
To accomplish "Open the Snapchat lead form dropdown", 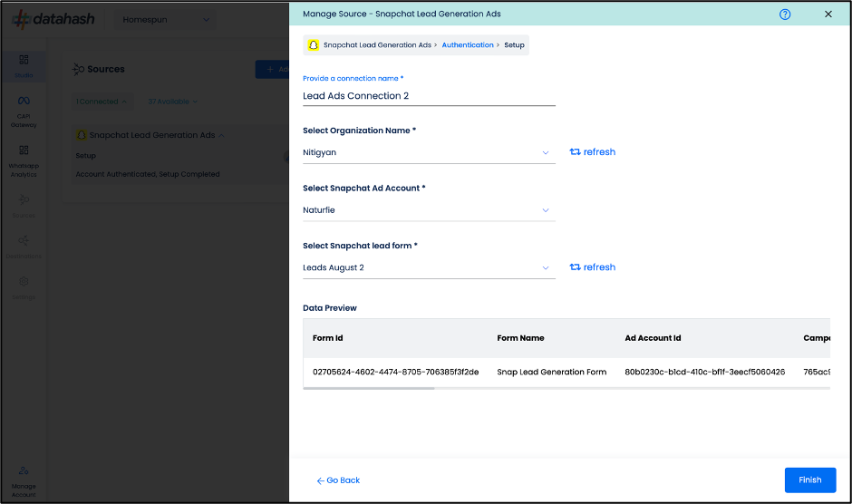I will pyautogui.click(x=429, y=267).
